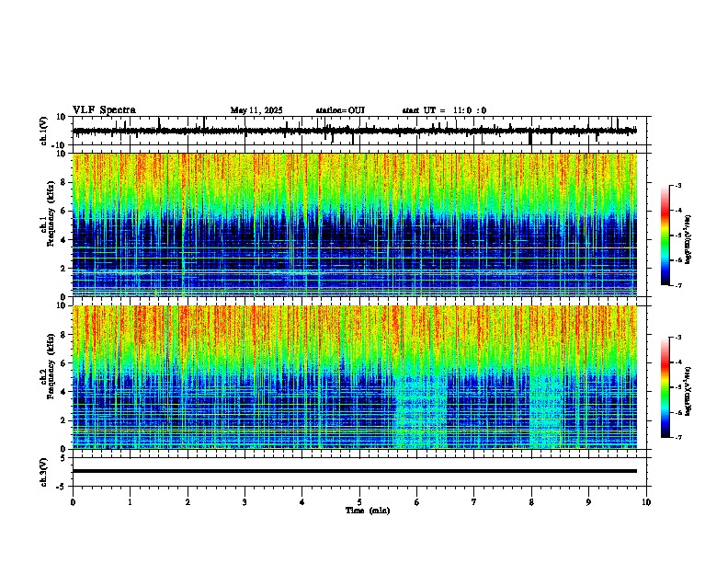The height and width of the screenshot is (563, 728).
Task: Click the ch.1 "Frequency (kHz)" axis label
Action: 51,212
